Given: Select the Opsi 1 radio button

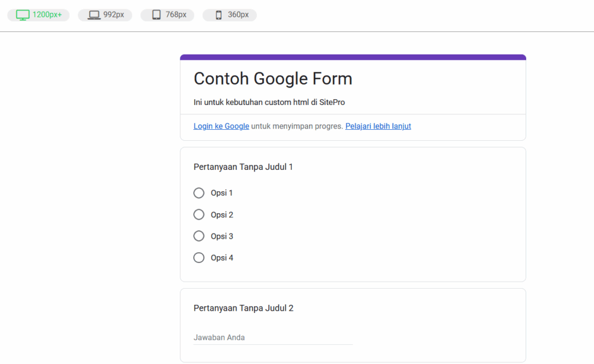Looking at the screenshot, I should point(198,192).
